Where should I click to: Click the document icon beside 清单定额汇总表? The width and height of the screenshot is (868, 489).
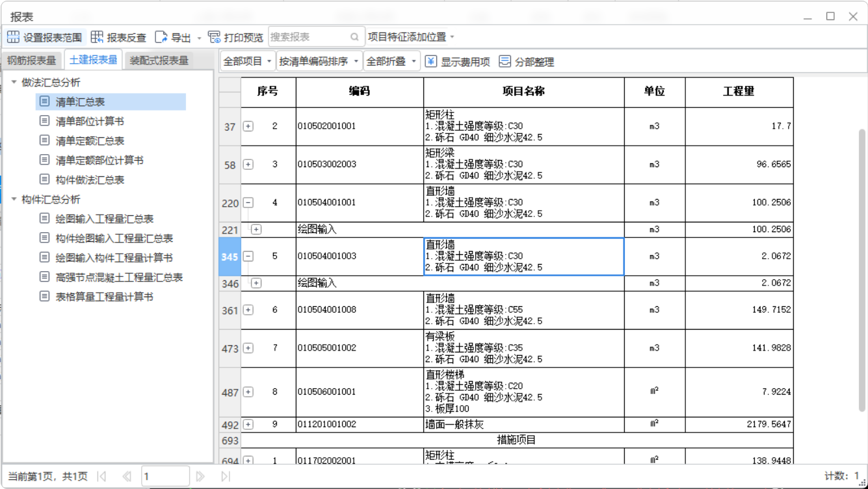(x=44, y=140)
